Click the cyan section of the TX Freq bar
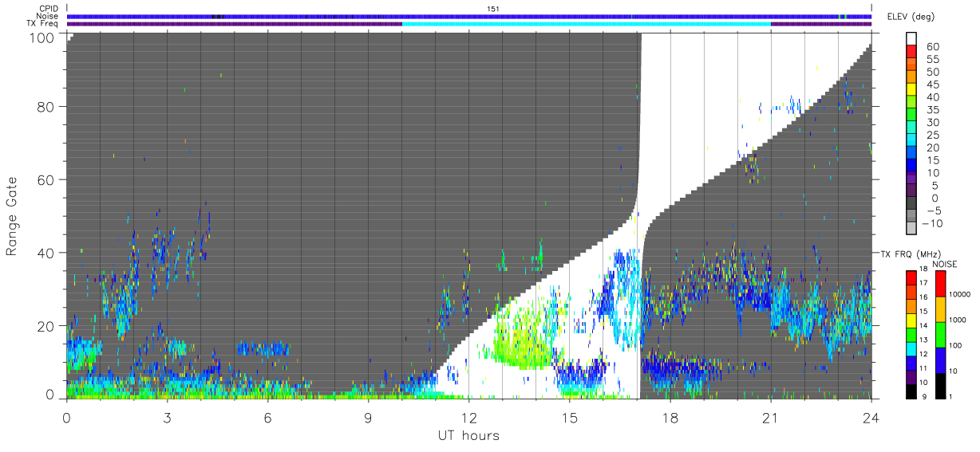The height and width of the screenshot is (452, 980). (x=587, y=24)
